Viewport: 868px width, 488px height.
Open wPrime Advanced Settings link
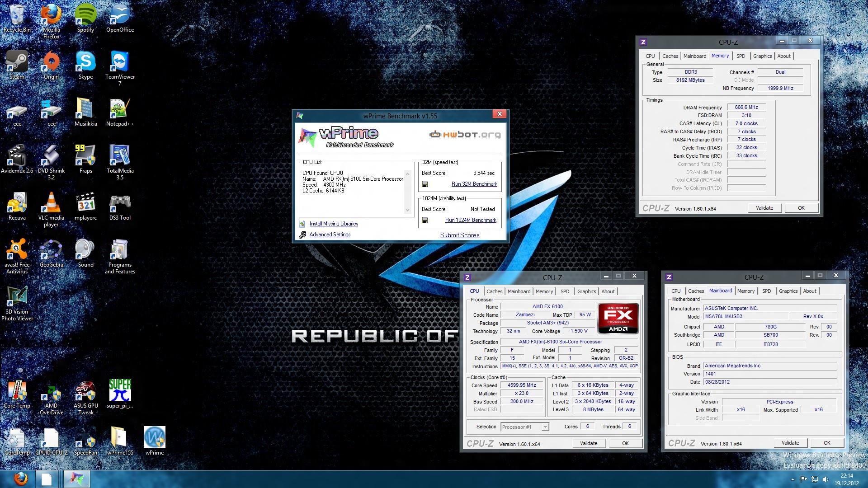pos(330,235)
